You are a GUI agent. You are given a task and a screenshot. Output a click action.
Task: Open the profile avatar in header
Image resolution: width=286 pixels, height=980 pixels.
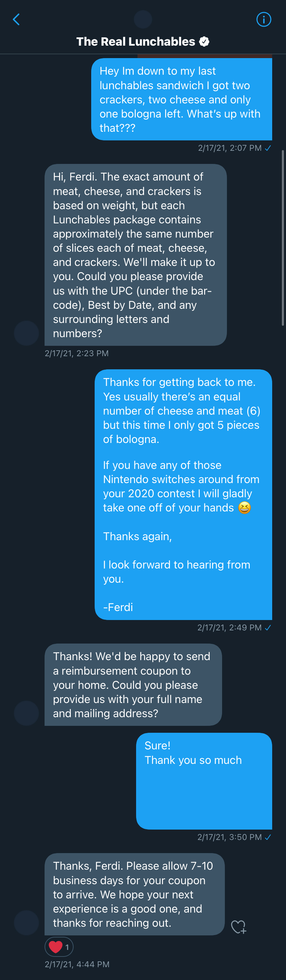143,19
